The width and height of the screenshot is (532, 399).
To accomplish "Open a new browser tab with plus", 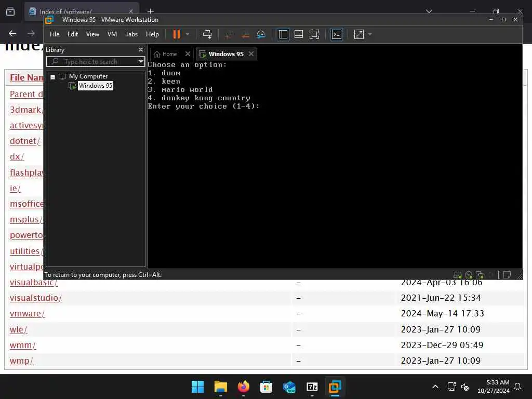I will pyautogui.click(x=151, y=11).
